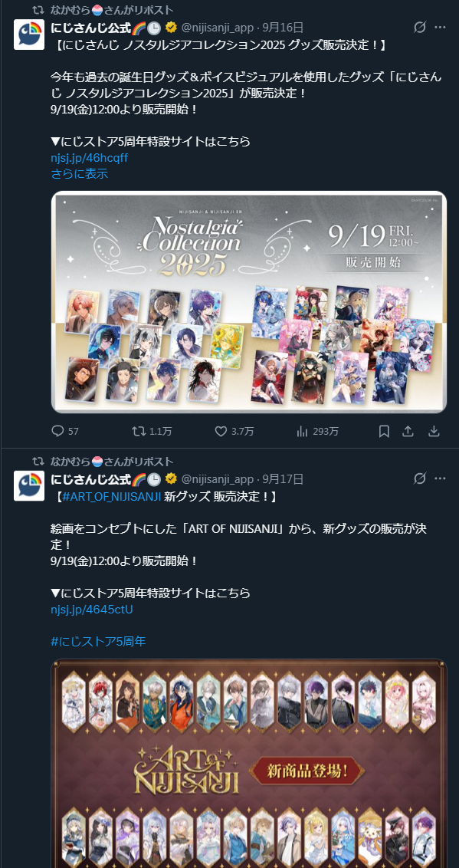Viewport: 459px width, 868px height.
Task: Open more options menu on second post
Action: pos(440,478)
